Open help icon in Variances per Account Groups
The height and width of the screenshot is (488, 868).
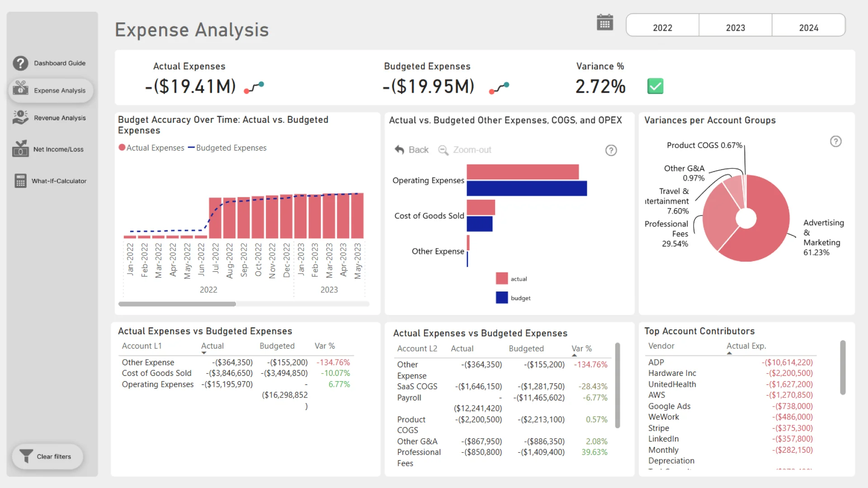click(835, 141)
